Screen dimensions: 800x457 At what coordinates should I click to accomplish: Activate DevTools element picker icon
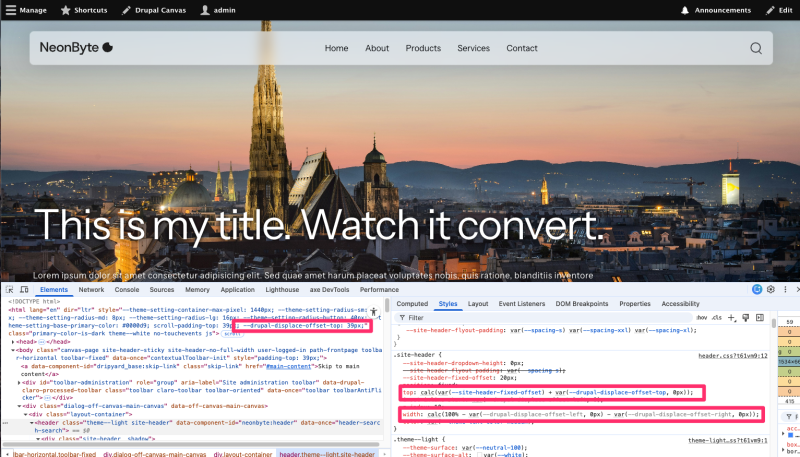pyautogui.click(x=9, y=290)
